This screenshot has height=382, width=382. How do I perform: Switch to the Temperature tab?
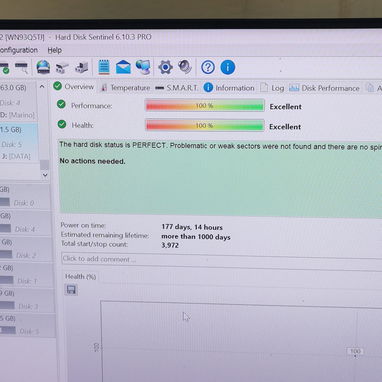(x=126, y=88)
